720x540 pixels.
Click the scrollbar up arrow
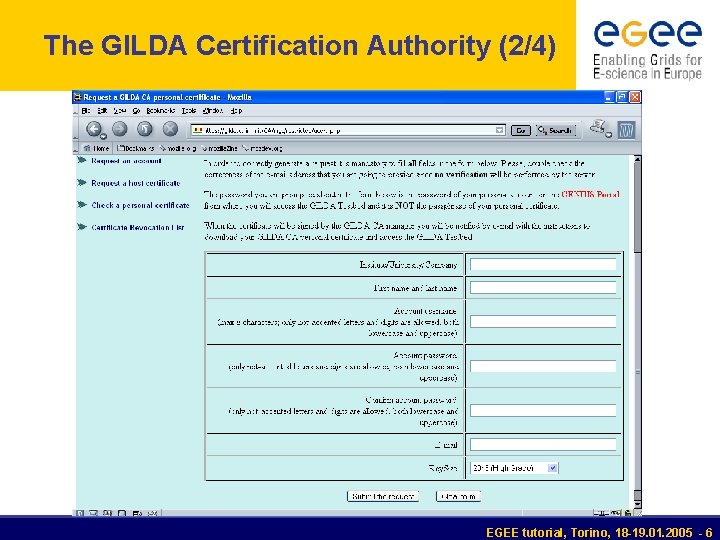point(637,159)
